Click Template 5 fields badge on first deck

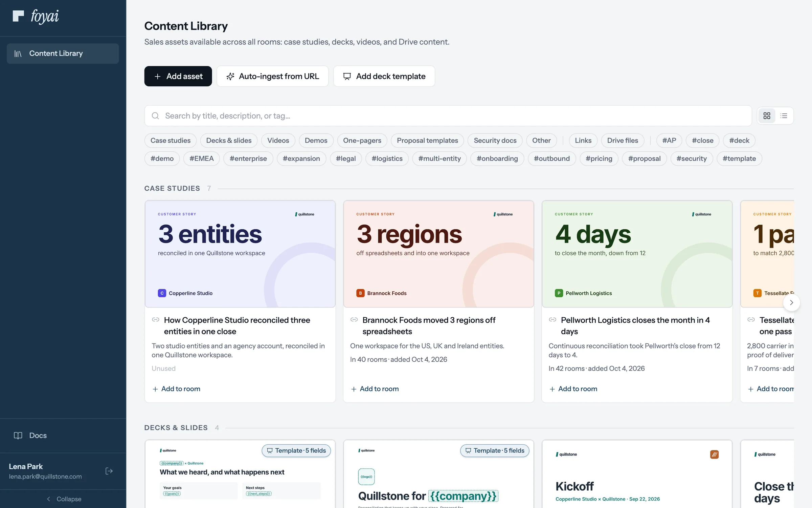coord(296,451)
